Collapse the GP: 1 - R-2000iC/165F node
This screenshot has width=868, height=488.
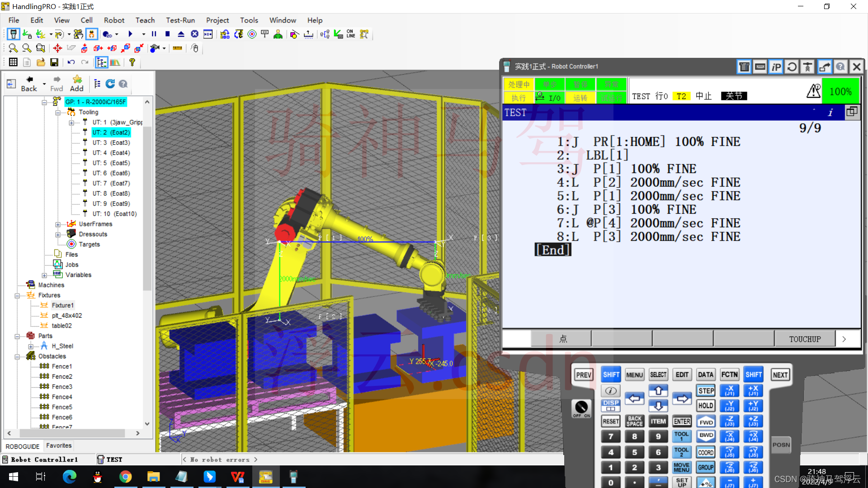click(44, 102)
